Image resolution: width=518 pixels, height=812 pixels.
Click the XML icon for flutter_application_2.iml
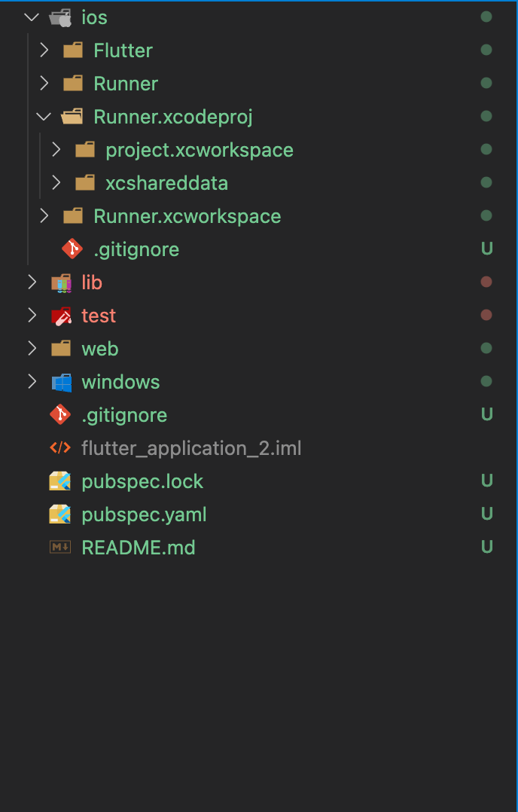tap(60, 447)
